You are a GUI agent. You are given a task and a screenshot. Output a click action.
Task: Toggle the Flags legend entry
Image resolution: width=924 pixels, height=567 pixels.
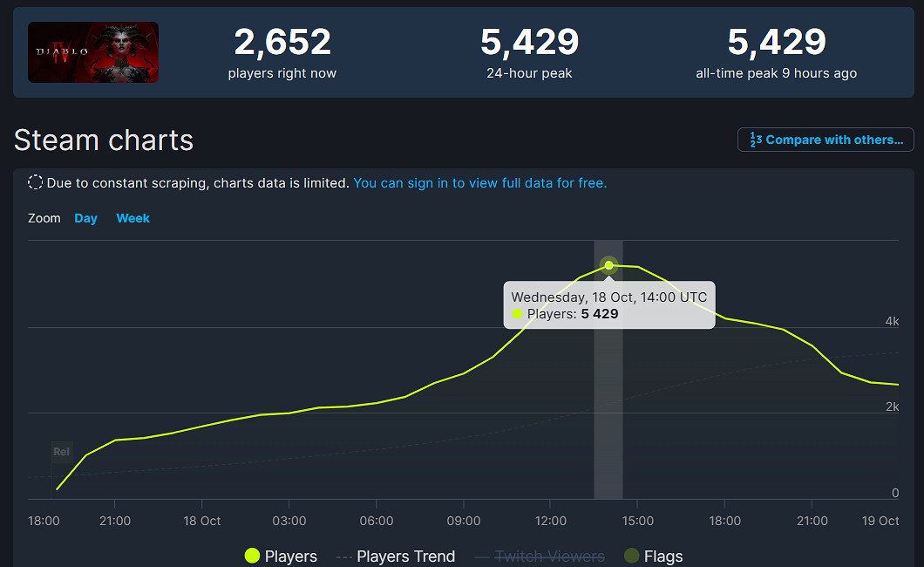click(654, 556)
